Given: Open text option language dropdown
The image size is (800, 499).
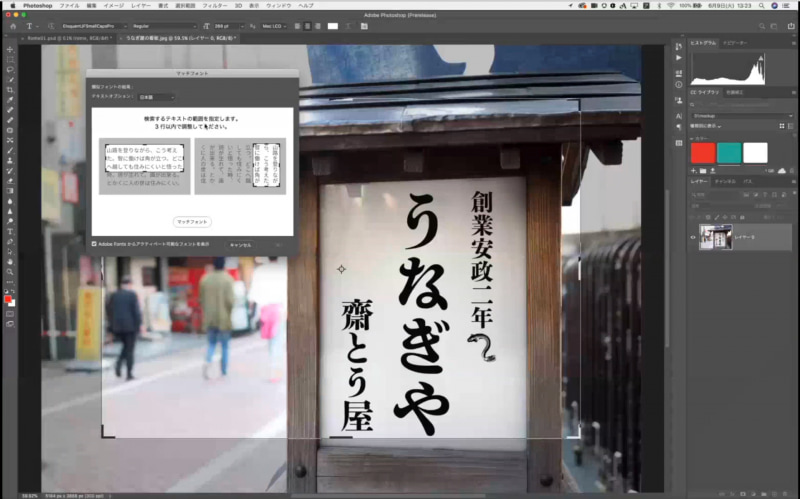Looking at the screenshot, I should (x=157, y=97).
